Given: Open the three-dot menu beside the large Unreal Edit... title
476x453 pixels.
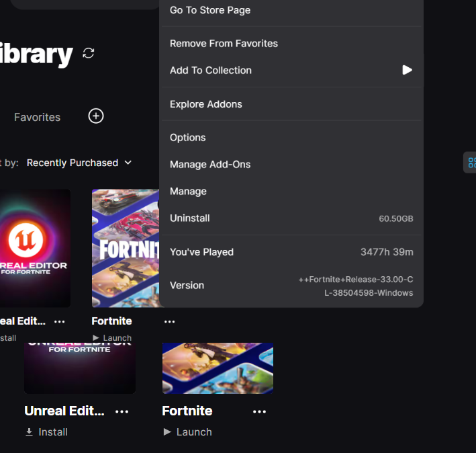Looking at the screenshot, I should [122, 412].
